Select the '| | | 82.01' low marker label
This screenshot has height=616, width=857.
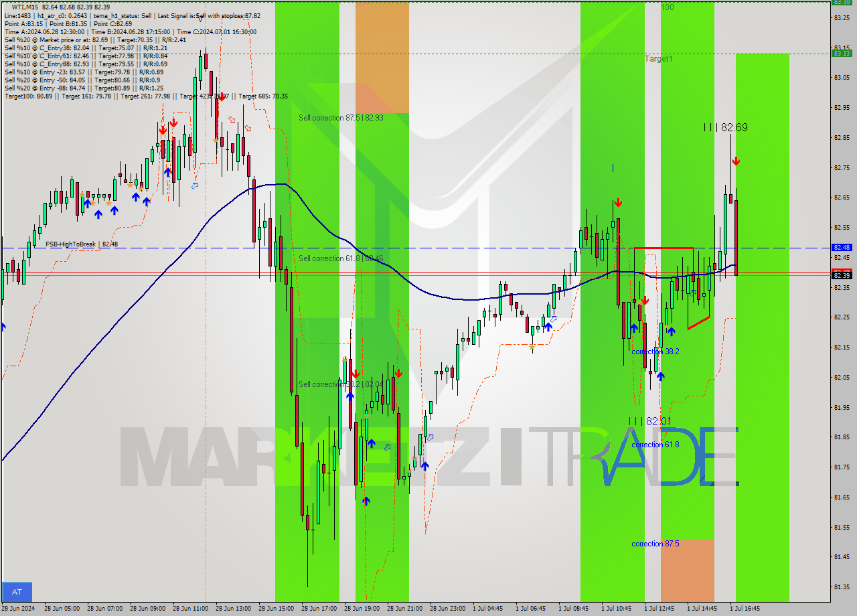649,421
